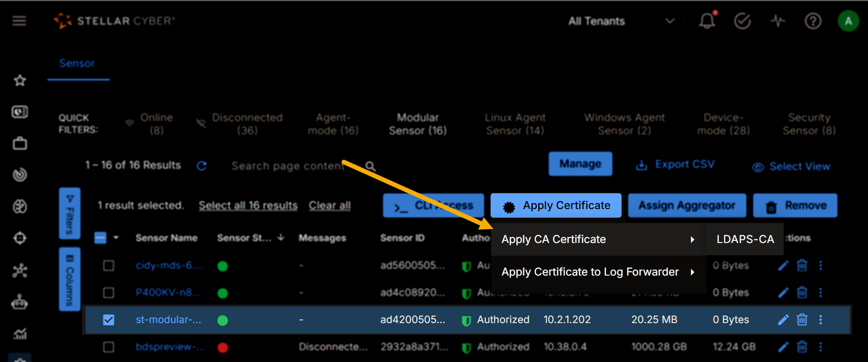Select the LDAPS-CA certificate option

(x=745, y=239)
